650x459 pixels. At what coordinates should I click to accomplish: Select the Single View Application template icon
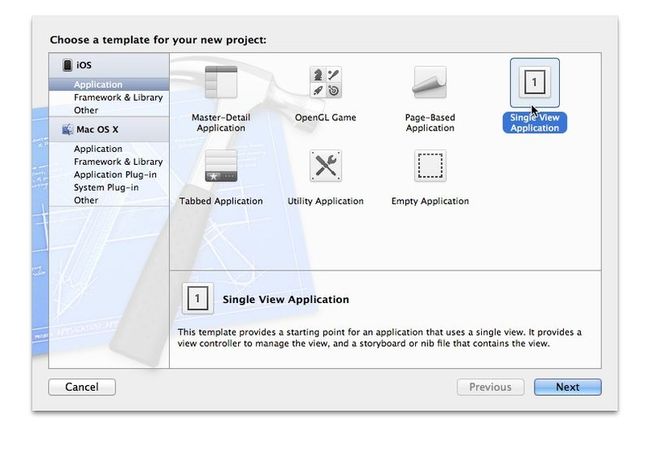tap(534, 83)
